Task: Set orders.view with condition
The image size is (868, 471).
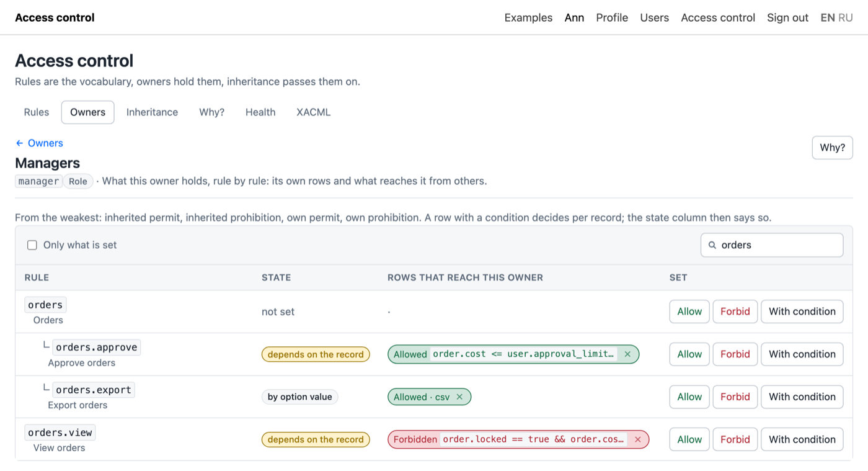Action: click(802, 439)
